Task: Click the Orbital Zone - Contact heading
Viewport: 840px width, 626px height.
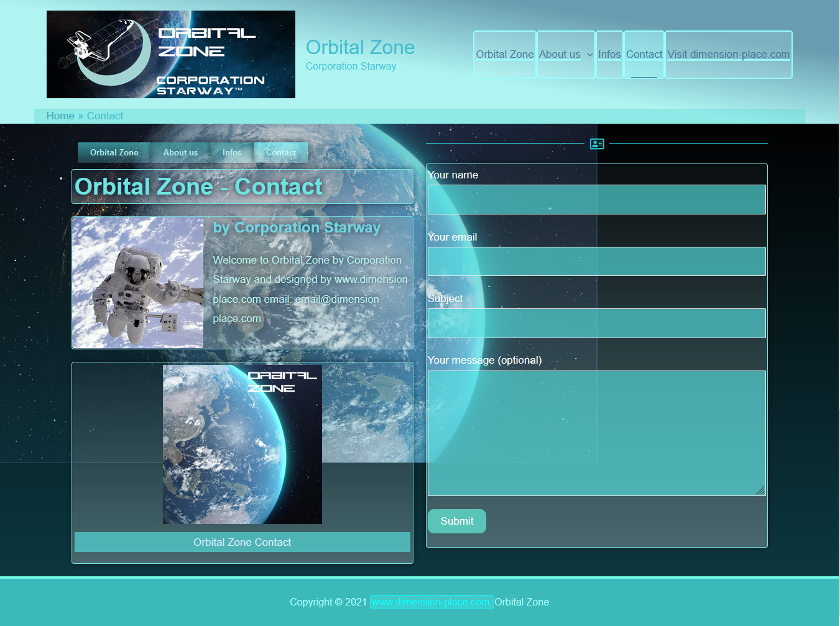Action: click(x=198, y=186)
